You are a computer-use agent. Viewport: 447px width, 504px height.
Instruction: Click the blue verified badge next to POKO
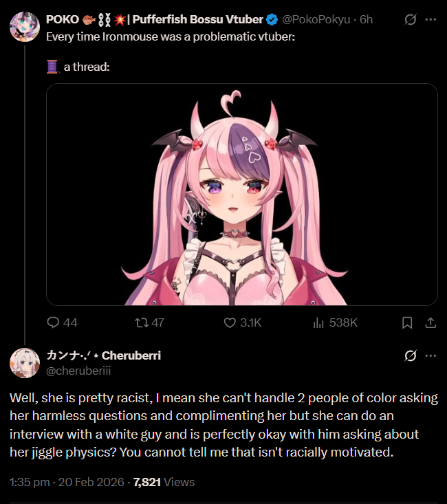coord(272,20)
